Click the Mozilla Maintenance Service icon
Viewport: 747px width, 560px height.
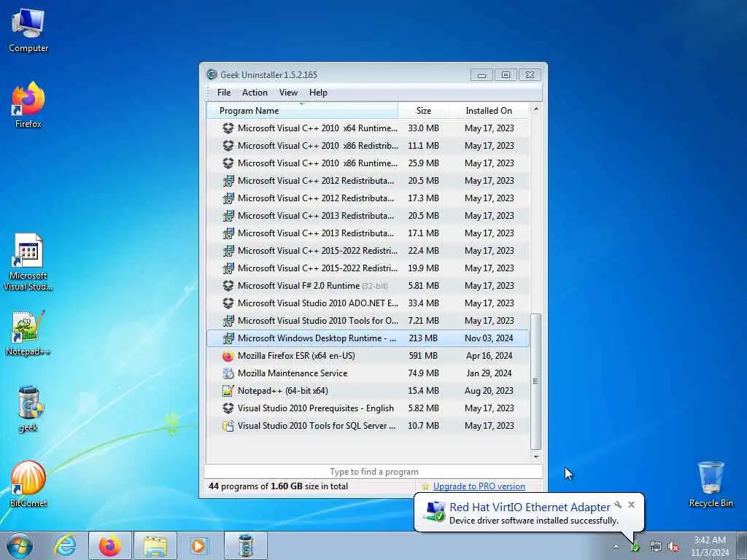tap(228, 373)
